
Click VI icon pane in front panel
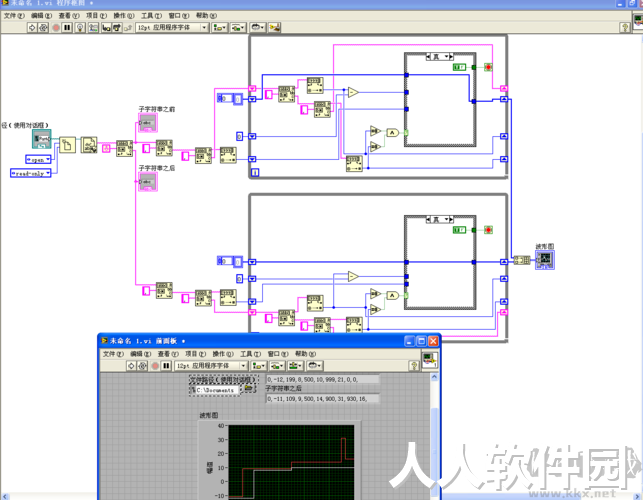coord(430,360)
